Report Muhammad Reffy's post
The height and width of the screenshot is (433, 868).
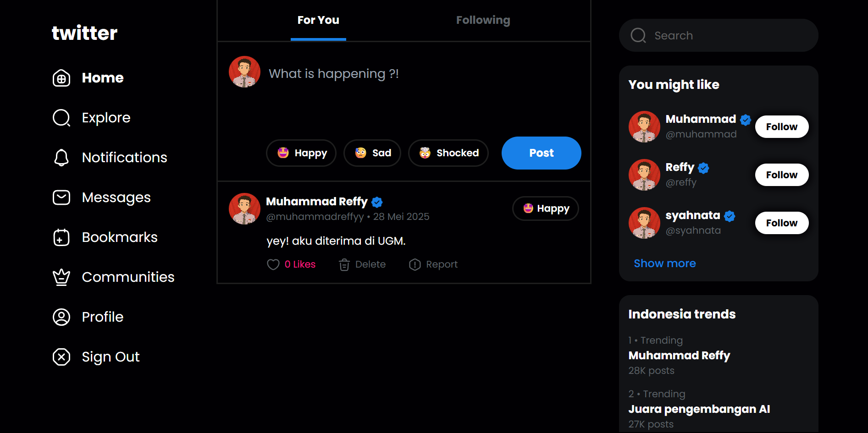coord(432,264)
